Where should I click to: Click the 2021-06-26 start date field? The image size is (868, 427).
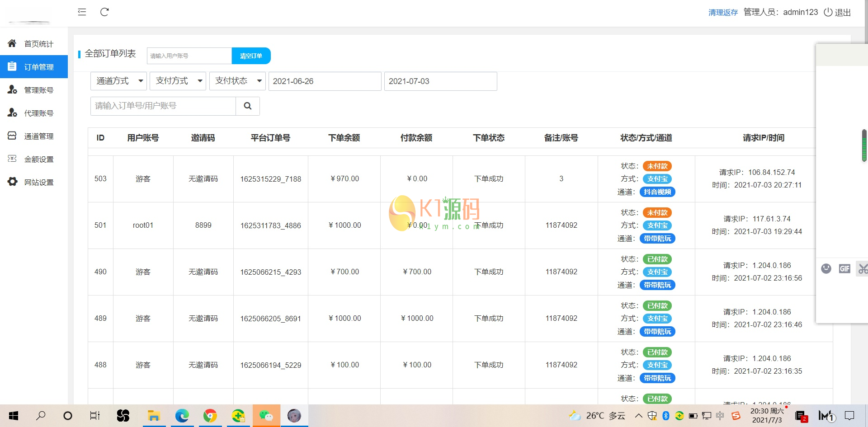325,81
